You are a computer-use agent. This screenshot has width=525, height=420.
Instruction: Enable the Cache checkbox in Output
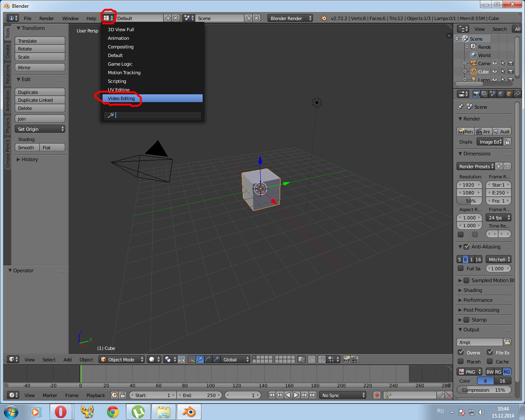coord(490,361)
